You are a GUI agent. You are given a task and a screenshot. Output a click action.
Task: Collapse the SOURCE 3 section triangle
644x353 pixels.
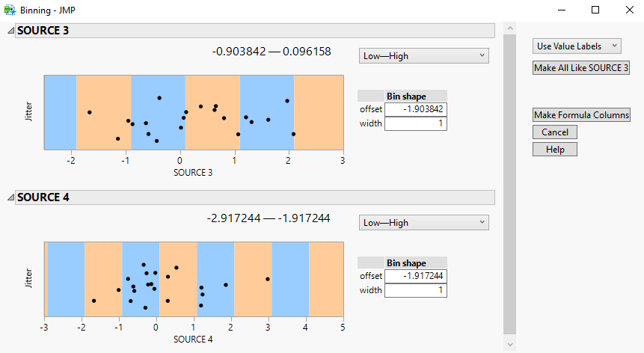click(10, 31)
